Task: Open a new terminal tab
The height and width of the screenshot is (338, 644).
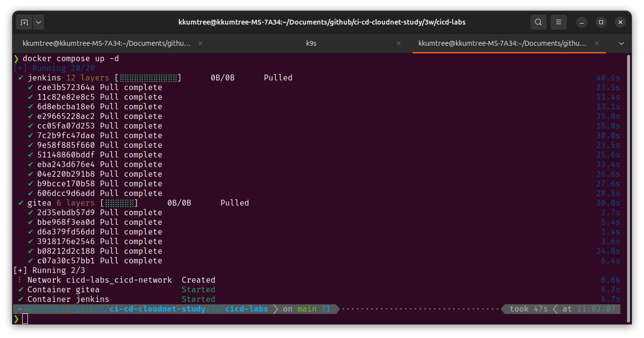Action: click(24, 22)
